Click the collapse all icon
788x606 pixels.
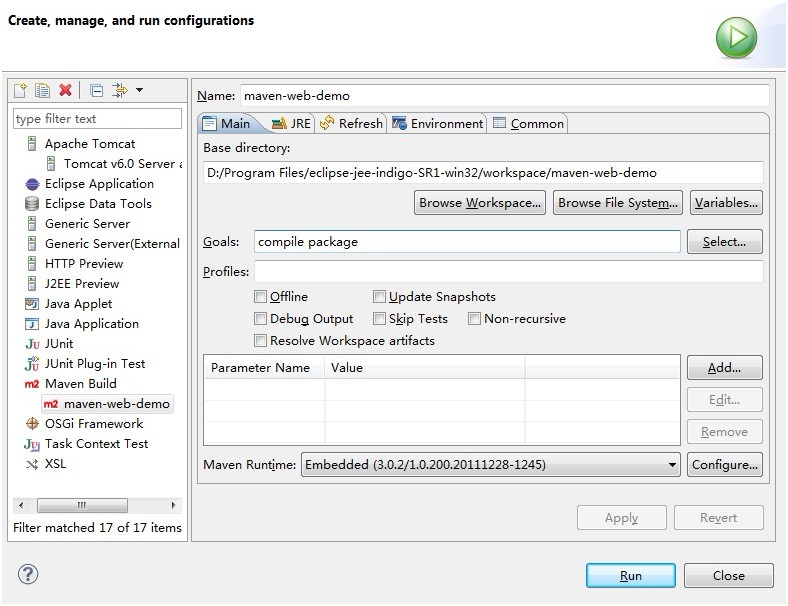point(96,91)
